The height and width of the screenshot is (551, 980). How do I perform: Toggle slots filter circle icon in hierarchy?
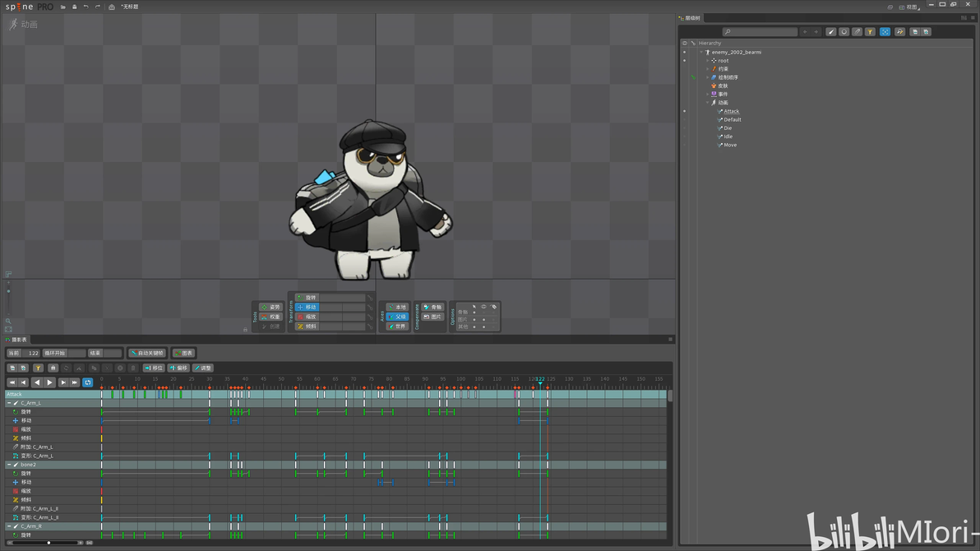click(844, 32)
